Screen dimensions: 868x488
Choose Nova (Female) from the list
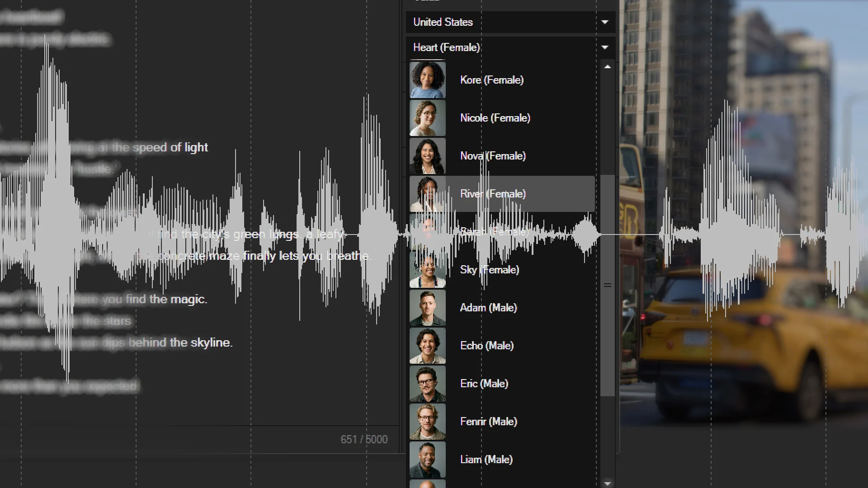[x=493, y=156]
